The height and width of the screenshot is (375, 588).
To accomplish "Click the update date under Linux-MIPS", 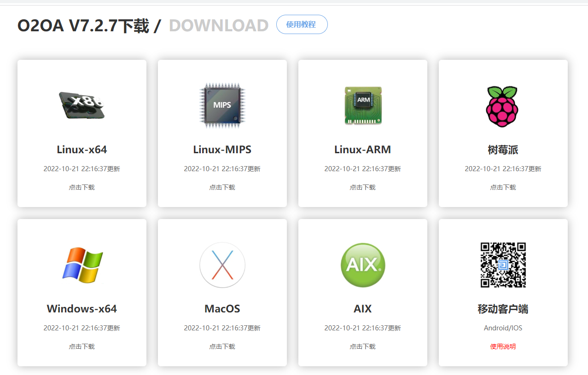I will coord(222,169).
